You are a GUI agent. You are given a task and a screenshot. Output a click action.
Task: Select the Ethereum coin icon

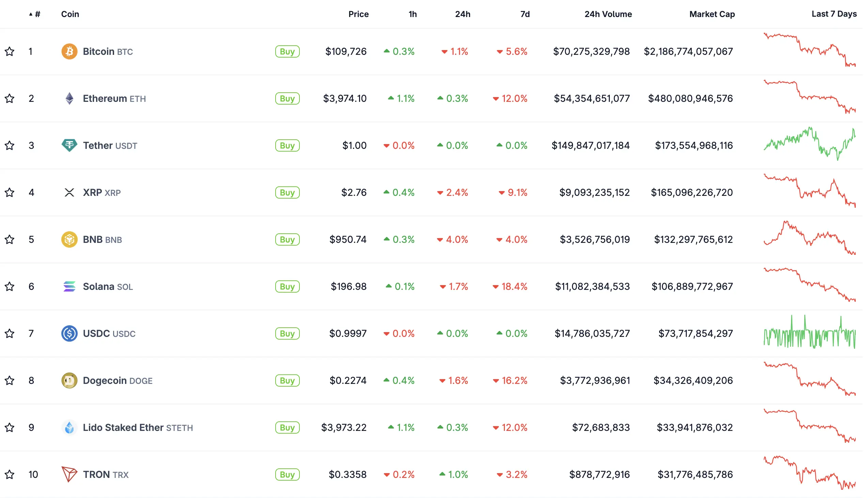[x=69, y=98]
